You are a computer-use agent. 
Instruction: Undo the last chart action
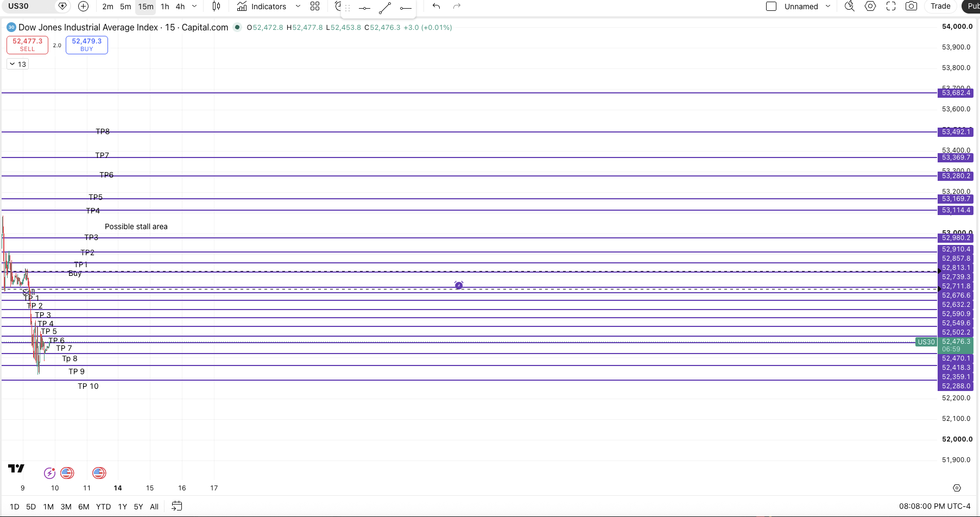coord(436,6)
